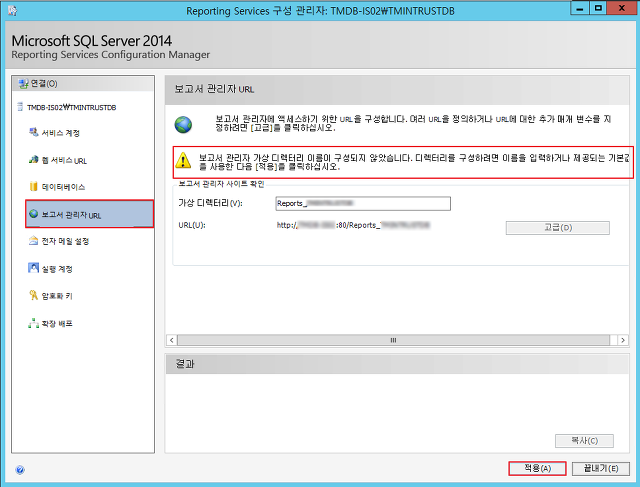640x487 pixels.
Task: Click the e-mail settings envelope icon
Action: [33, 240]
